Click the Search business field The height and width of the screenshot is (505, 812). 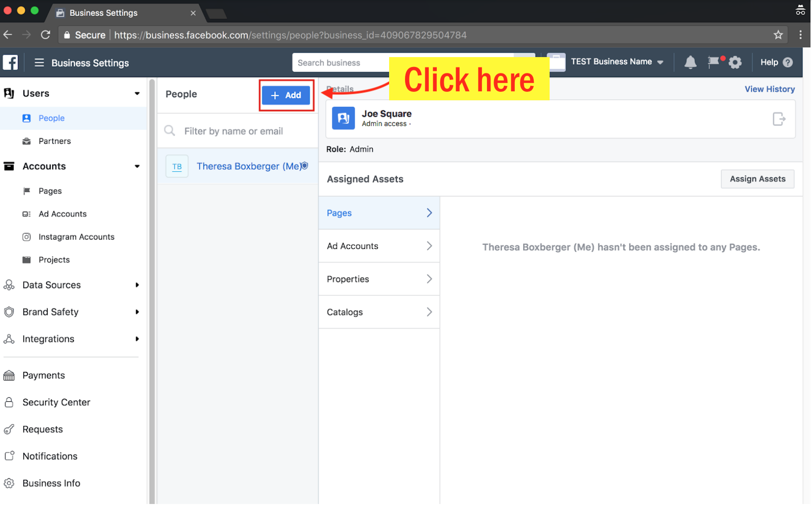point(404,63)
